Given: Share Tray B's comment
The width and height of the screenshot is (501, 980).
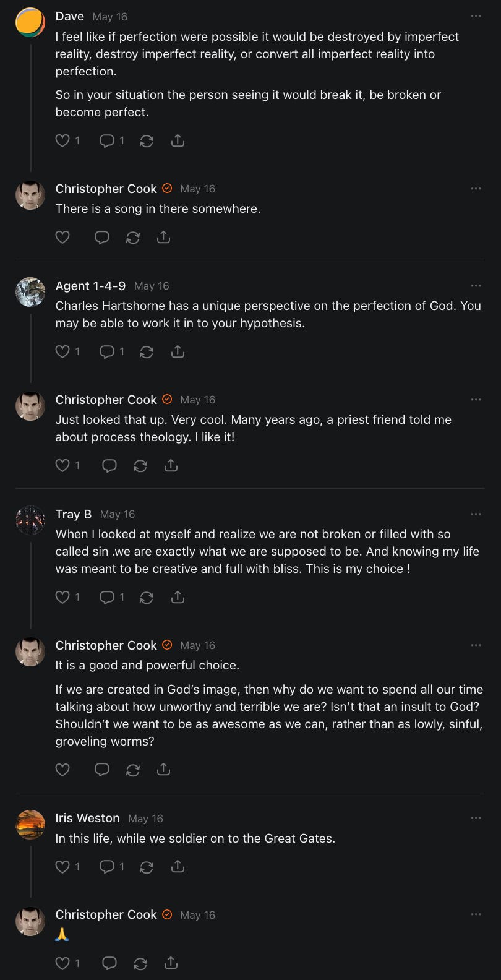Looking at the screenshot, I should tap(178, 598).
